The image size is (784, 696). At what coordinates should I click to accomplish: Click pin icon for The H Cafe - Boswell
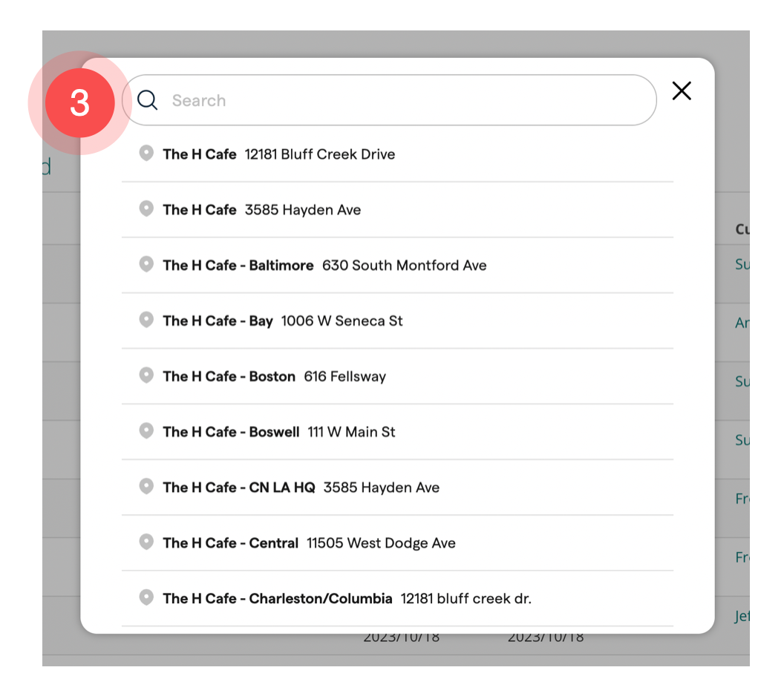point(146,431)
